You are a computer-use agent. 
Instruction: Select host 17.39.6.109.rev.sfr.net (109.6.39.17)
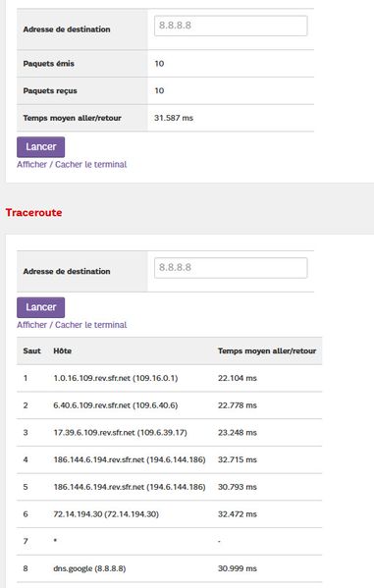click(120, 432)
